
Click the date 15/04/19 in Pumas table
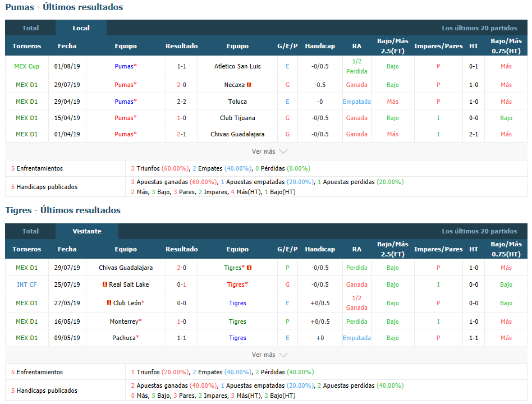pyautogui.click(x=67, y=118)
